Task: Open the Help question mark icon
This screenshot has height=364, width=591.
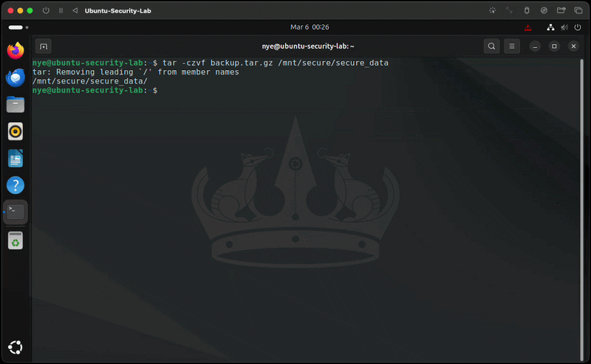Action: (x=16, y=185)
